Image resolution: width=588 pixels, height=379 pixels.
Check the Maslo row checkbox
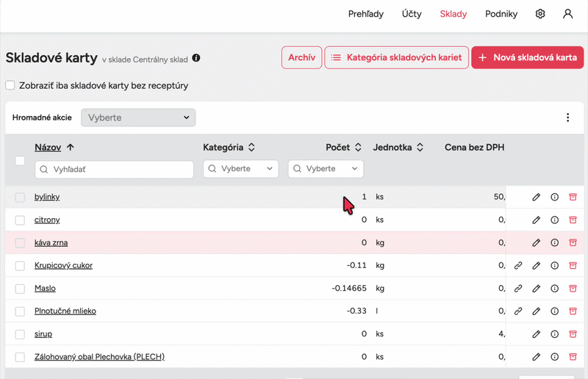(20, 289)
